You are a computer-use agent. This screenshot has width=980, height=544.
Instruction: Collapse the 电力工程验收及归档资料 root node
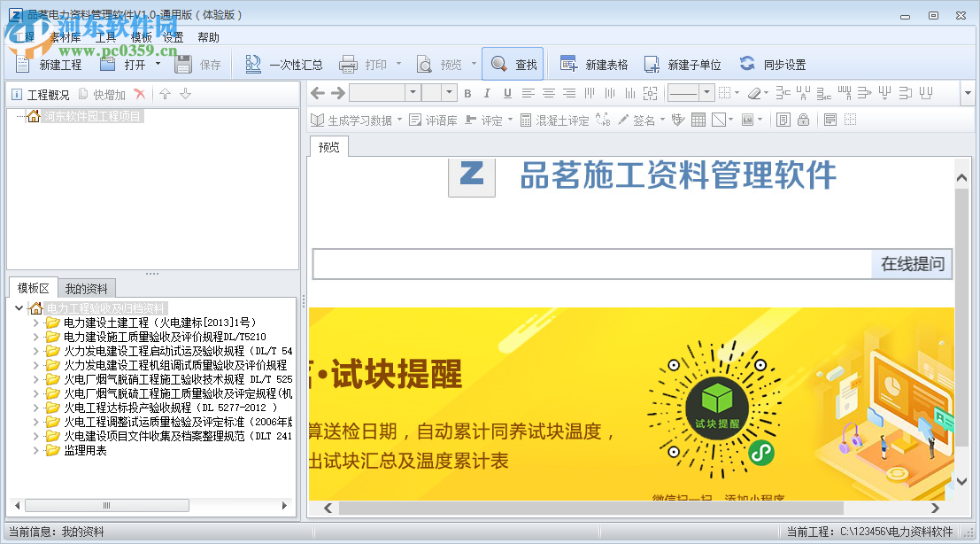click(x=19, y=308)
